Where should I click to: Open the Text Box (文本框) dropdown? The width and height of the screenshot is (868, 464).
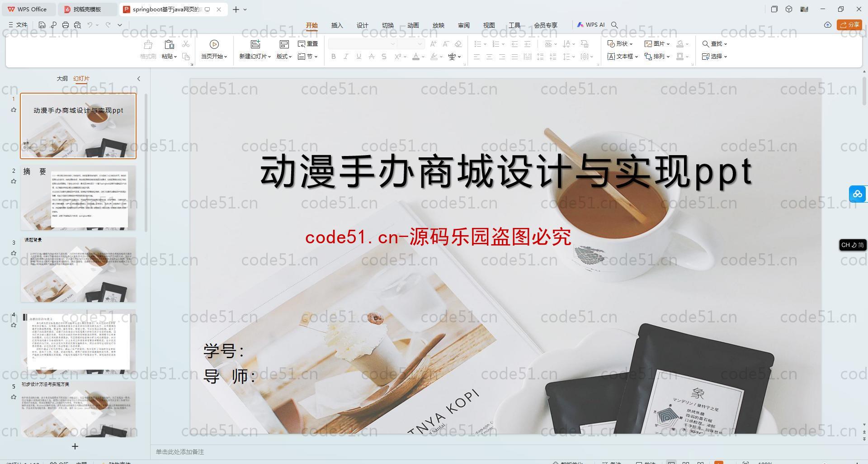(623, 57)
